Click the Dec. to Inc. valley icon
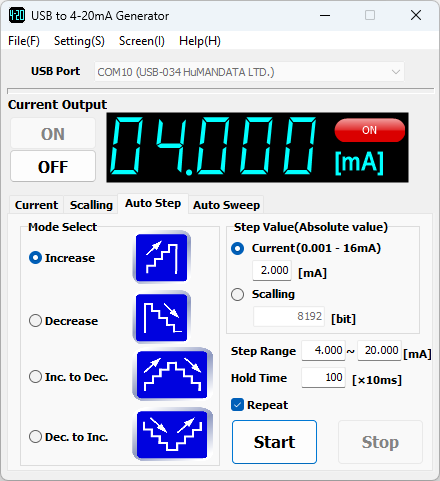Screen dimensions: 440x481 point(172,434)
